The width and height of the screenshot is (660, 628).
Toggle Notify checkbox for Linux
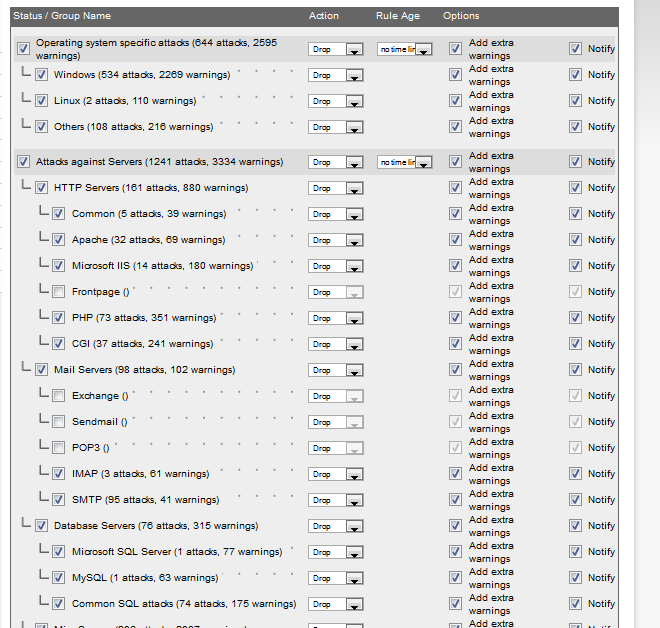pyautogui.click(x=575, y=101)
